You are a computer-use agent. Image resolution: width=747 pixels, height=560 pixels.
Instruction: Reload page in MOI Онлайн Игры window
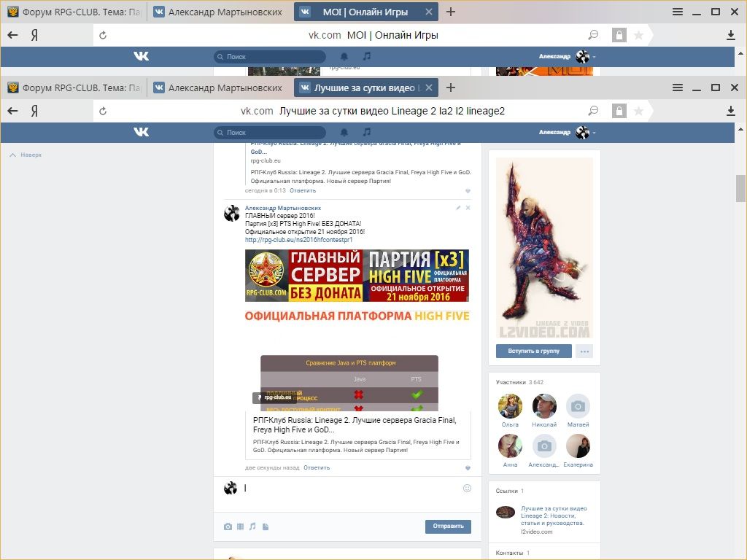click(x=102, y=35)
